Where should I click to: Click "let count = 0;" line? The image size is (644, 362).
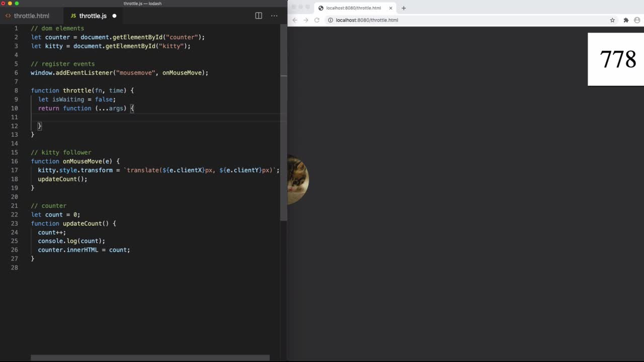(x=55, y=215)
